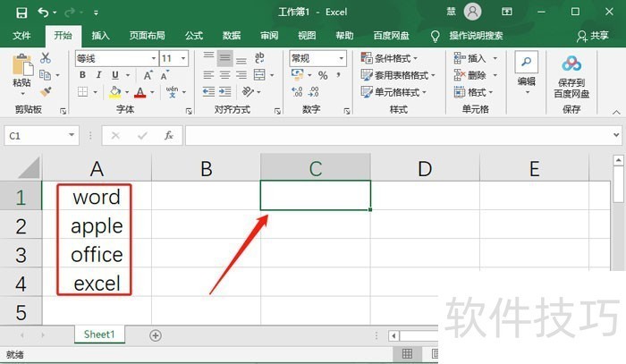This screenshot has height=364, width=626.
Task: Decrease the cell indent
Action: coord(208,92)
